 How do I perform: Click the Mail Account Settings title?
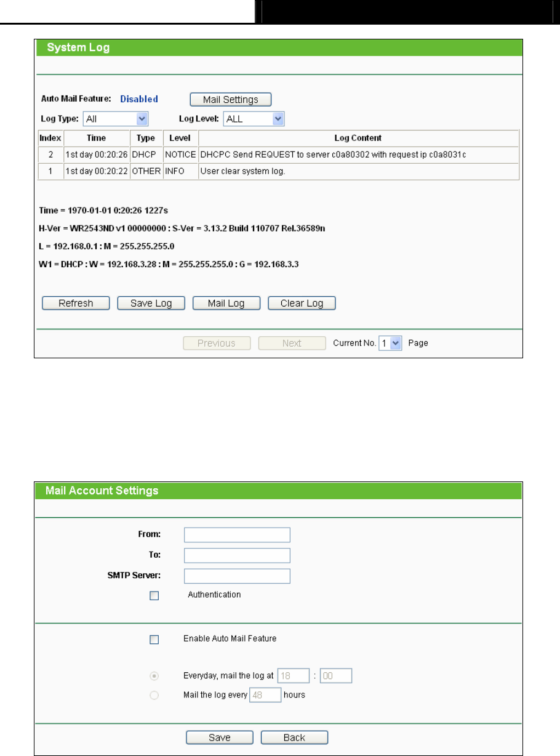pyautogui.click(x=102, y=491)
